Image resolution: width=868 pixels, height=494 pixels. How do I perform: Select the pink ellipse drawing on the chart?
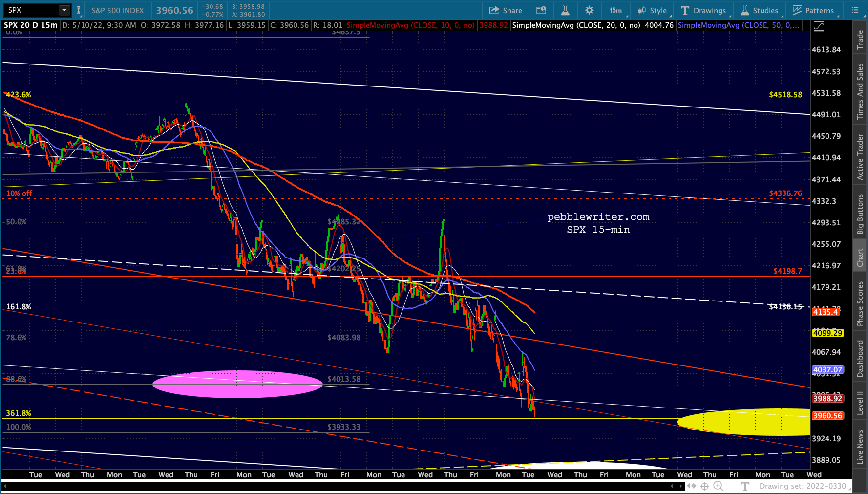[x=237, y=385]
